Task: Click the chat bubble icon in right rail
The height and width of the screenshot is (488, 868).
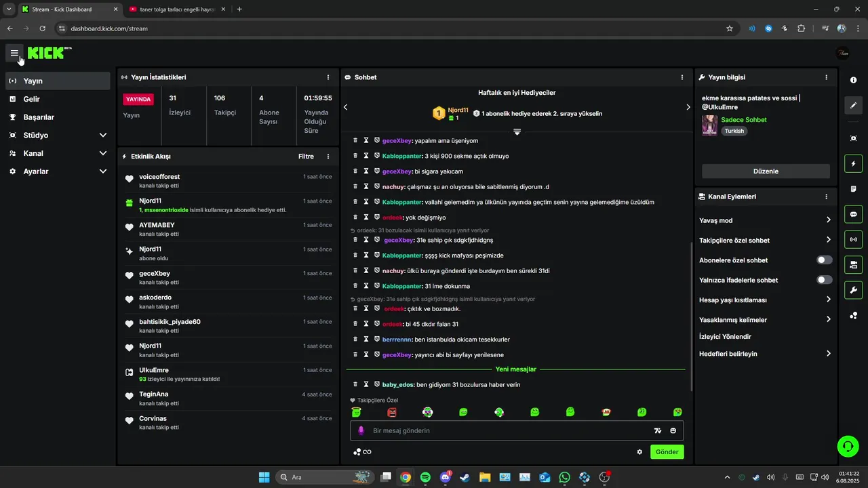Action: (x=853, y=214)
